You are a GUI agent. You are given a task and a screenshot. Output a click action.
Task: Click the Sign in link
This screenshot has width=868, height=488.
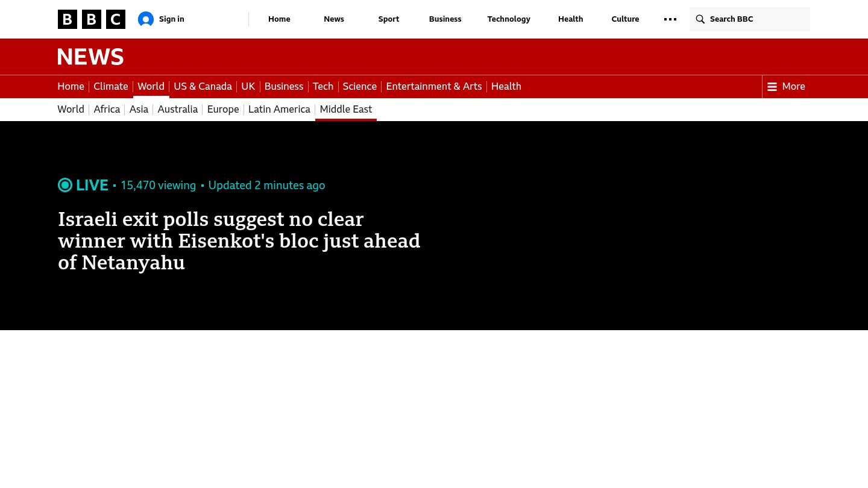tap(172, 19)
